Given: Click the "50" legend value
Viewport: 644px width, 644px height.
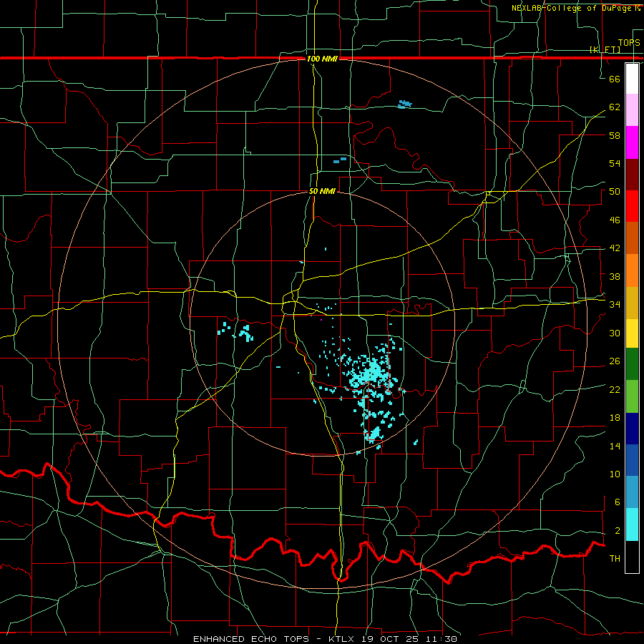Looking at the screenshot, I should point(615,192).
